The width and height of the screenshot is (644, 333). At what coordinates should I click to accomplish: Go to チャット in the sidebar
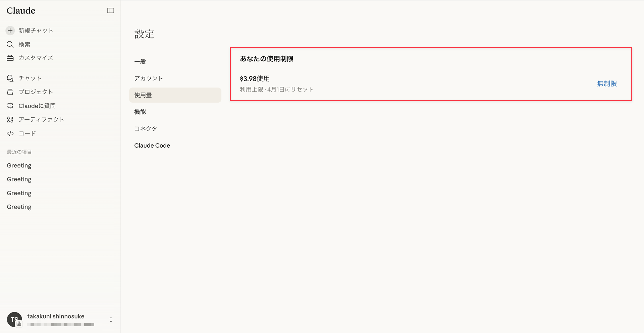(x=30, y=78)
